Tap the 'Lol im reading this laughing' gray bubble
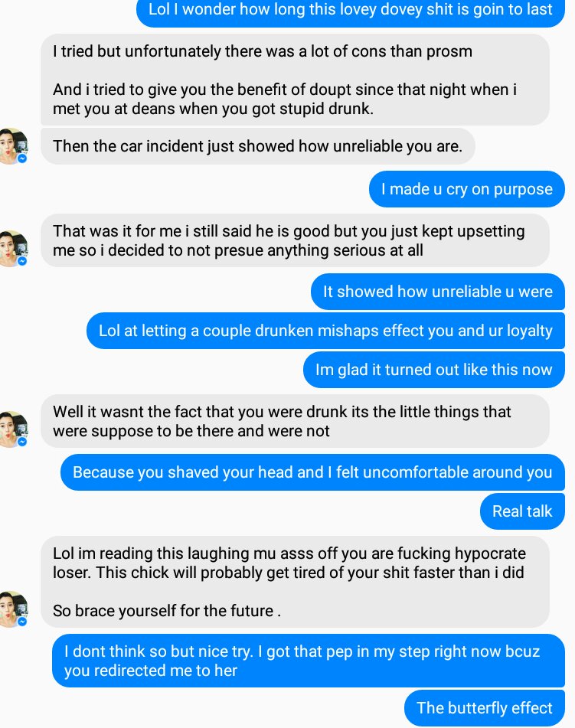The height and width of the screenshot is (728, 575). click(x=295, y=582)
